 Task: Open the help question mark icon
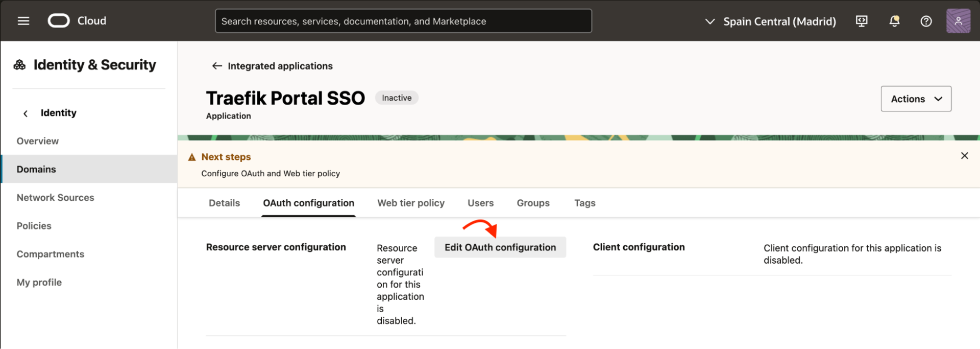(x=926, y=21)
